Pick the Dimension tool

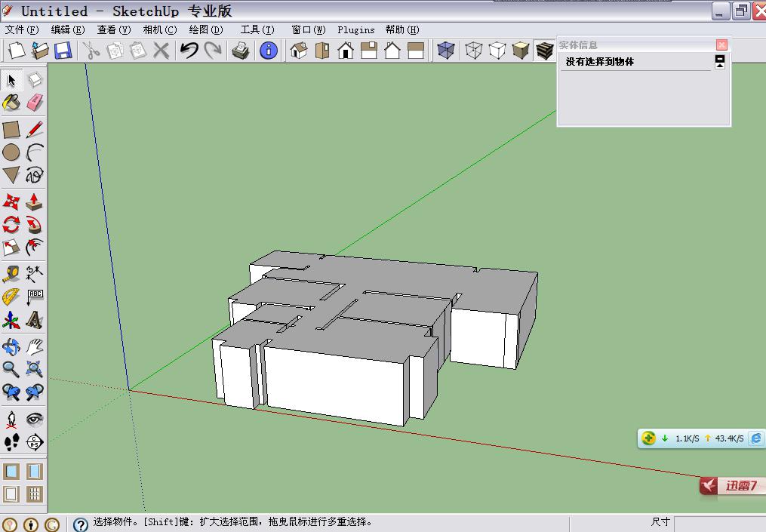pos(35,274)
